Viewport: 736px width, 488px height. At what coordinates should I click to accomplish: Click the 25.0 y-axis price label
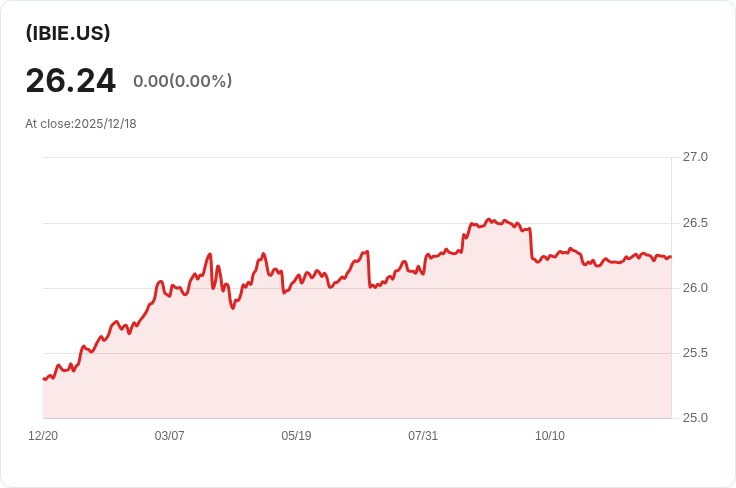(695, 418)
